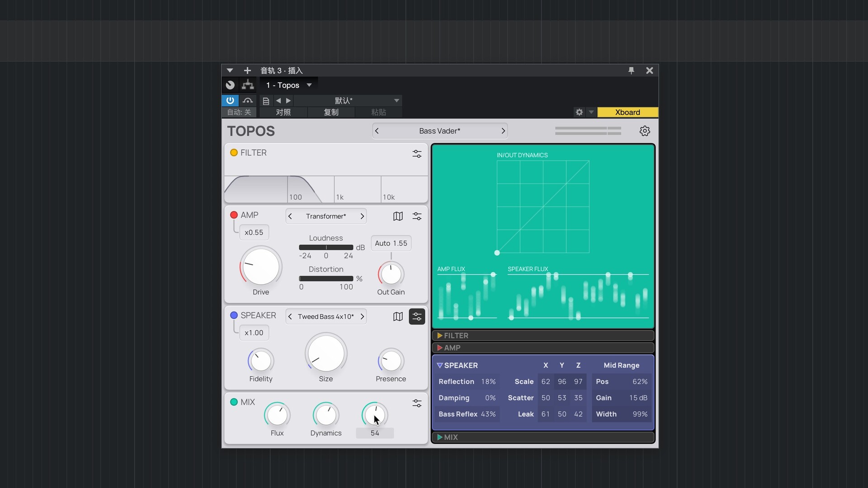This screenshot has width=868, height=488.
Task: Click the Presence knob
Action: pos(391,361)
